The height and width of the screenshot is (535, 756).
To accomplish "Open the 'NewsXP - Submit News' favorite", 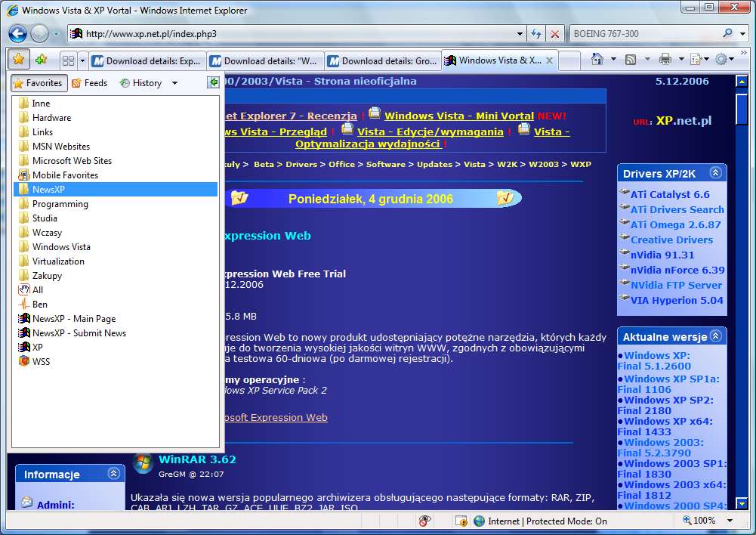I will click(116, 333).
